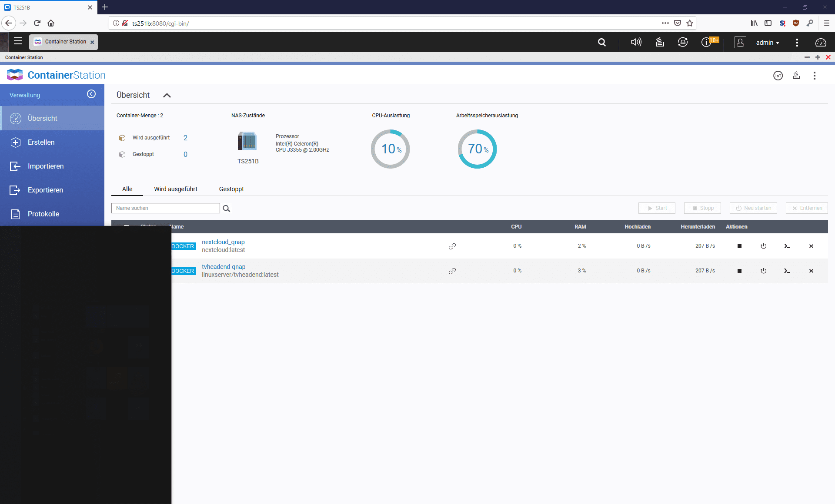Image resolution: width=835 pixels, height=504 pixels.
Task: Open terminal for nextcloud_qnap container
Action: tap(787, 246)
